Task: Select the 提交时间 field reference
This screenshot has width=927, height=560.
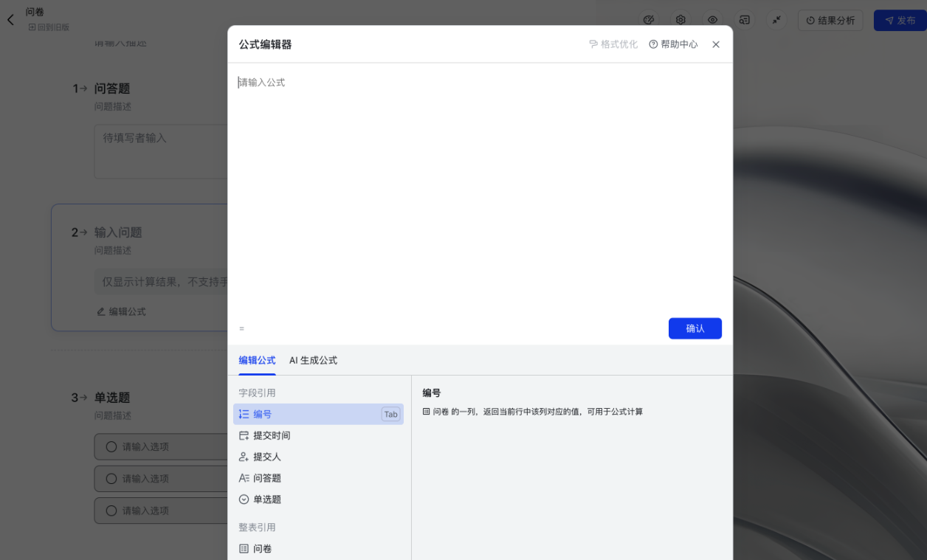Action: 318,435
